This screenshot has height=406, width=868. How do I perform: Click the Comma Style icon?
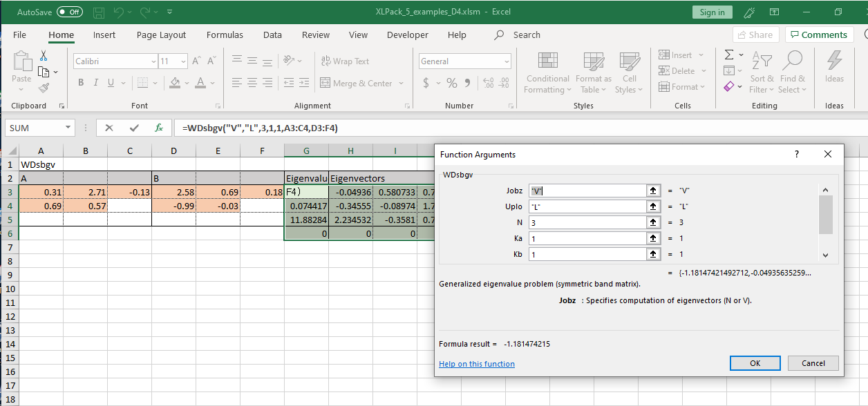point(468,83)
